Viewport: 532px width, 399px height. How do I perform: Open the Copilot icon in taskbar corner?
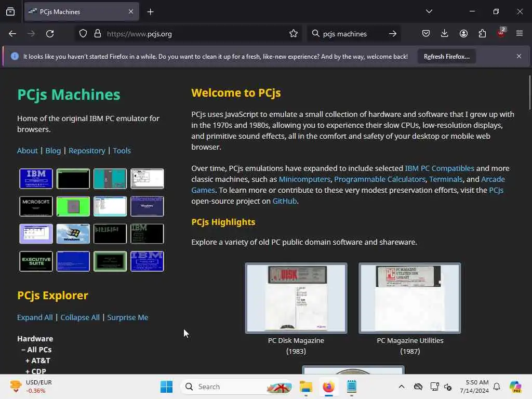515,387
